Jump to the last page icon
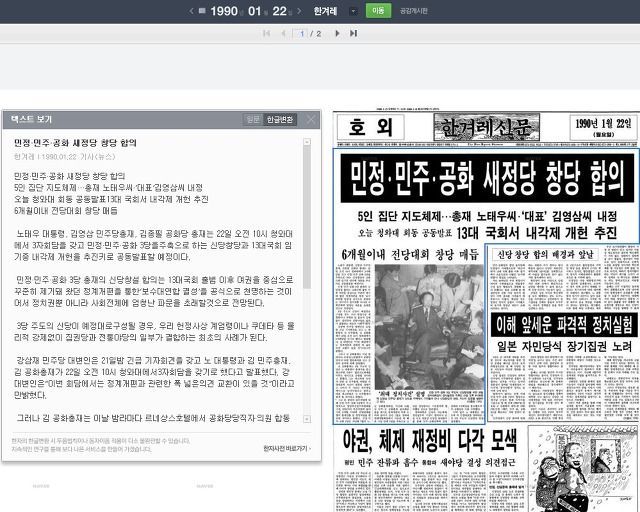The width and height of the screenshot is (640, 512). coord(353,33)
